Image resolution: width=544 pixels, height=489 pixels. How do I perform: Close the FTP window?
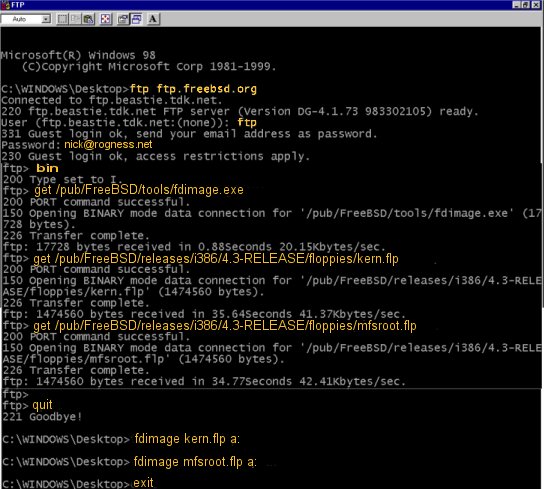click(x=536, y=5)
